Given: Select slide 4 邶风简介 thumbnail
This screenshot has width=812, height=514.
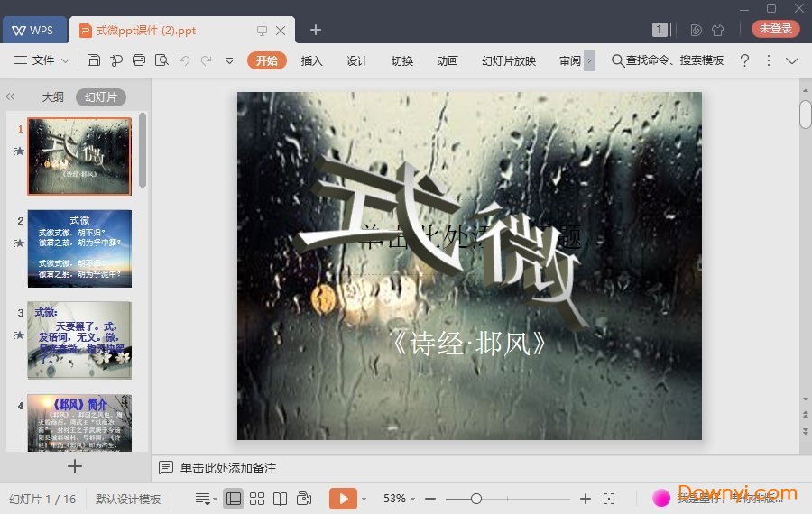Looking at the screenshot, I should coord(79,423).
